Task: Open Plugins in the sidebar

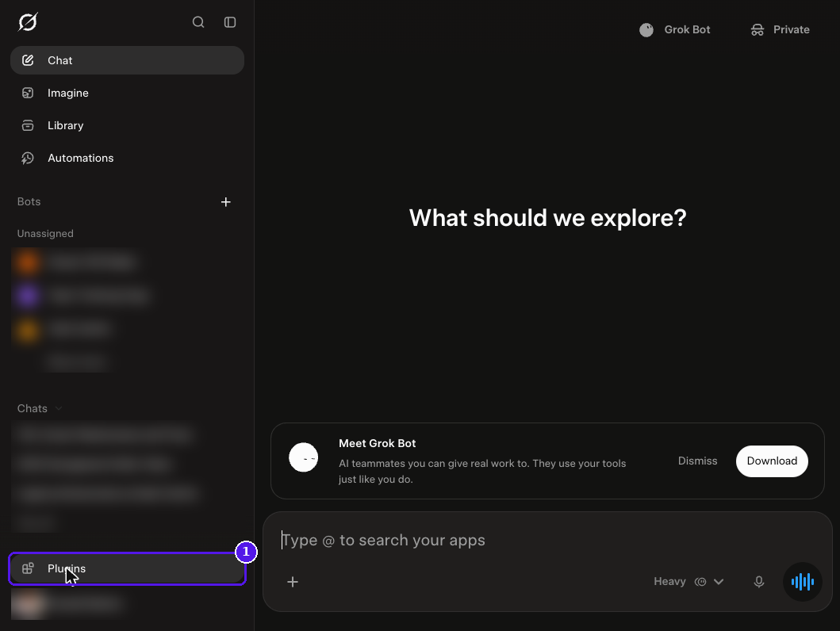Action: click(127, 568)
